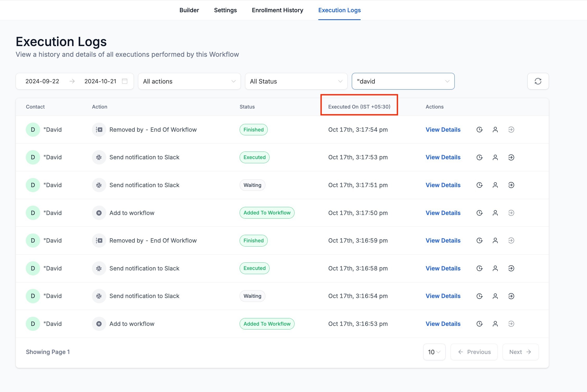
Task: Open the Settings tab
Action: coord(225,10)
